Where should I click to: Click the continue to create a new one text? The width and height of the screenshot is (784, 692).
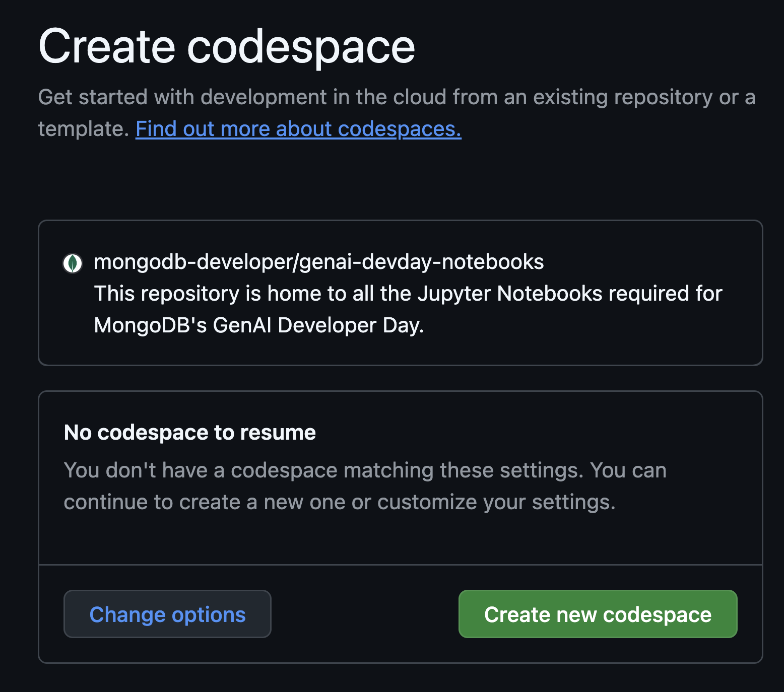pyautogui.click(x=340, y=502)
